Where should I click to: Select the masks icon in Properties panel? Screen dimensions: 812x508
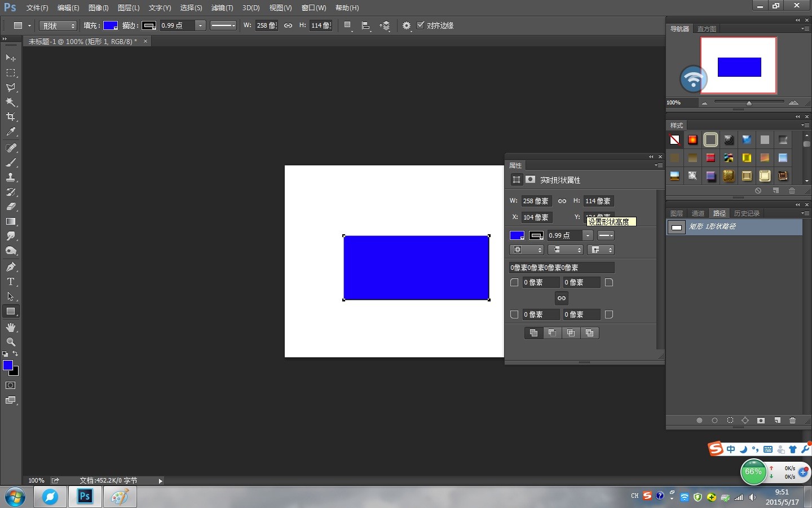(x=531, y=179)
